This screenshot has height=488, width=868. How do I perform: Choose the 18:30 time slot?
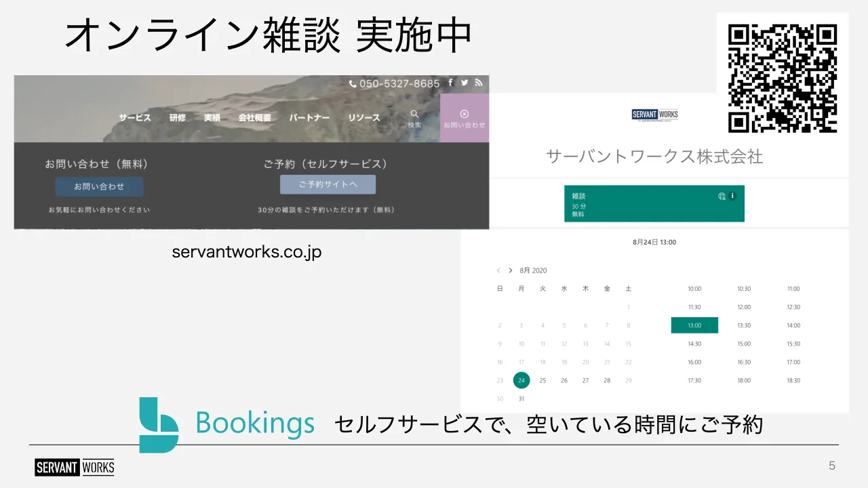pos(793,380)
